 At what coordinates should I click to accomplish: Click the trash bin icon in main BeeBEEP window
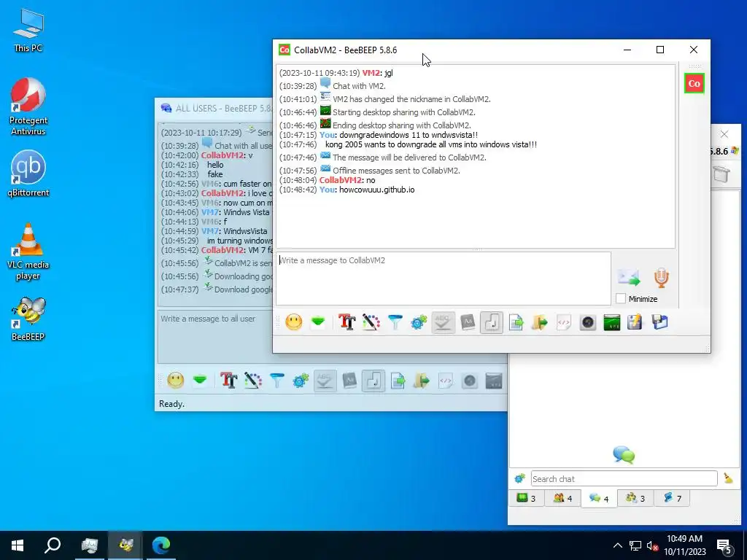pos(721,174)
